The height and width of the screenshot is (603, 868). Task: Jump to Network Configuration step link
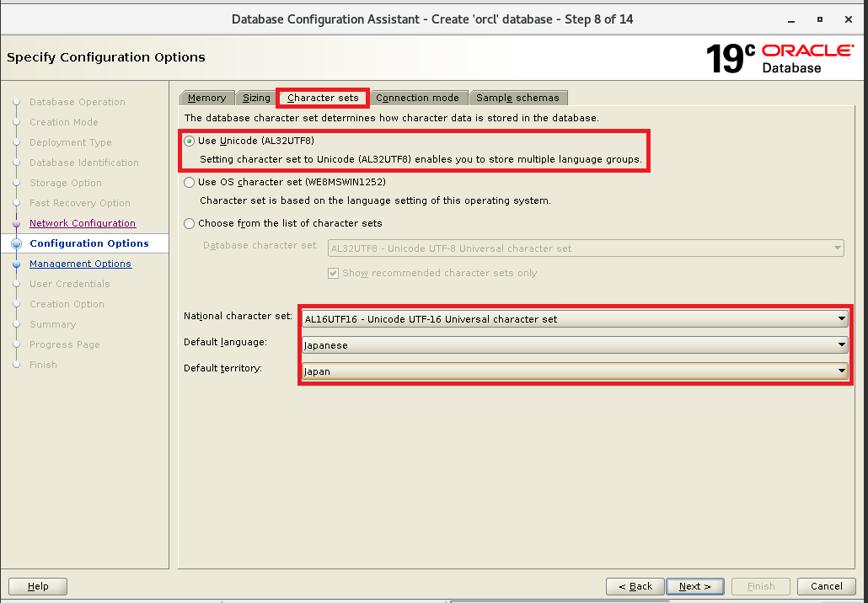(x=83, y=223)
